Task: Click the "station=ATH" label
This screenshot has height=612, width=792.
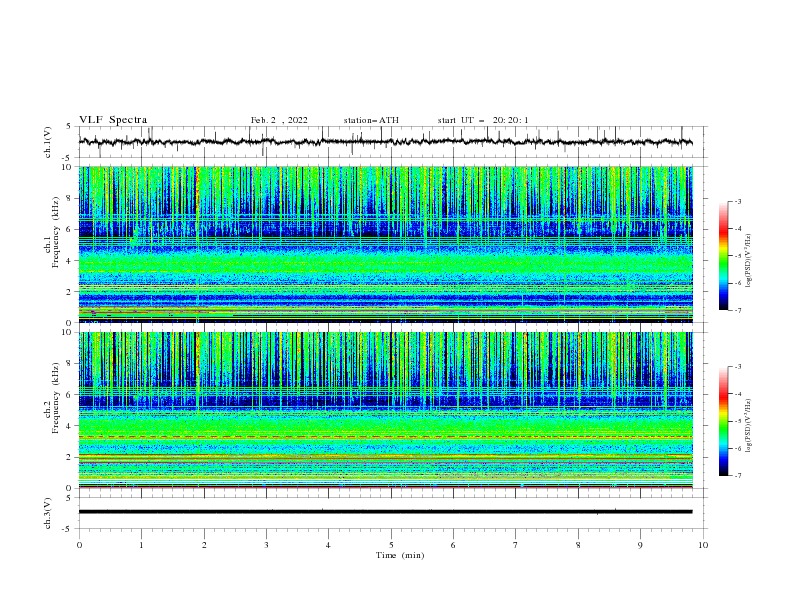Action: (x=371, y=120)
